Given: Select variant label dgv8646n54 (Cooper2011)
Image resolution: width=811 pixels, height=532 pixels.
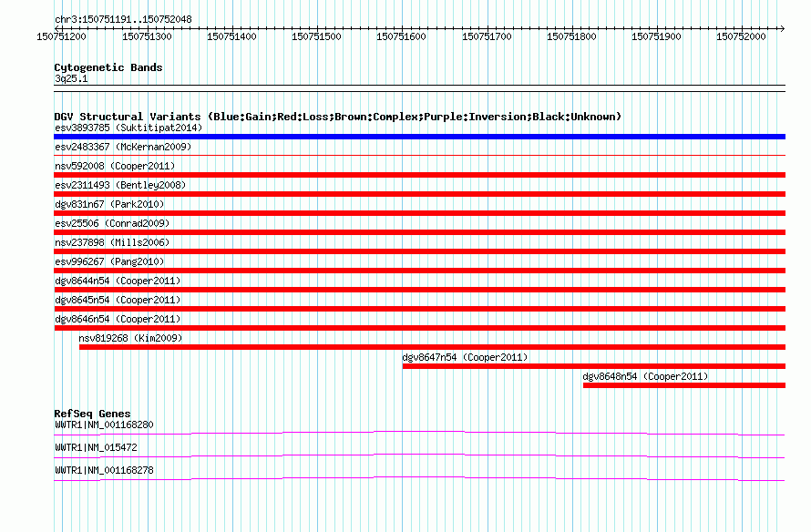Looking at the screenshot, I should [x=118, y=319].
